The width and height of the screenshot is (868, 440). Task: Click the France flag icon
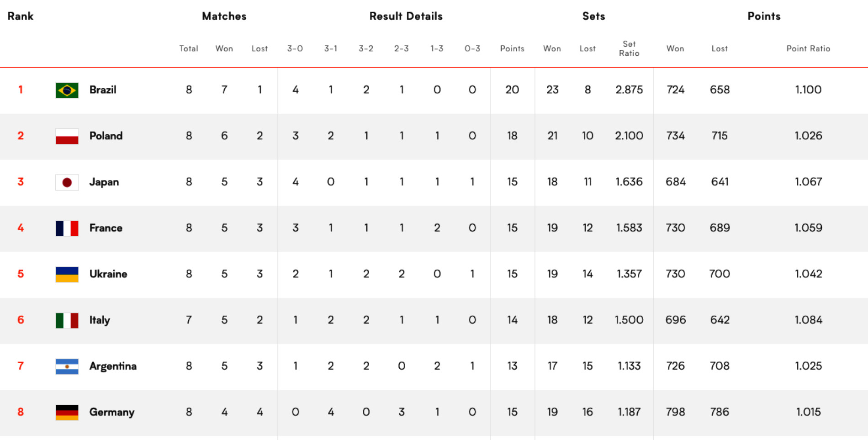[67, 228]
